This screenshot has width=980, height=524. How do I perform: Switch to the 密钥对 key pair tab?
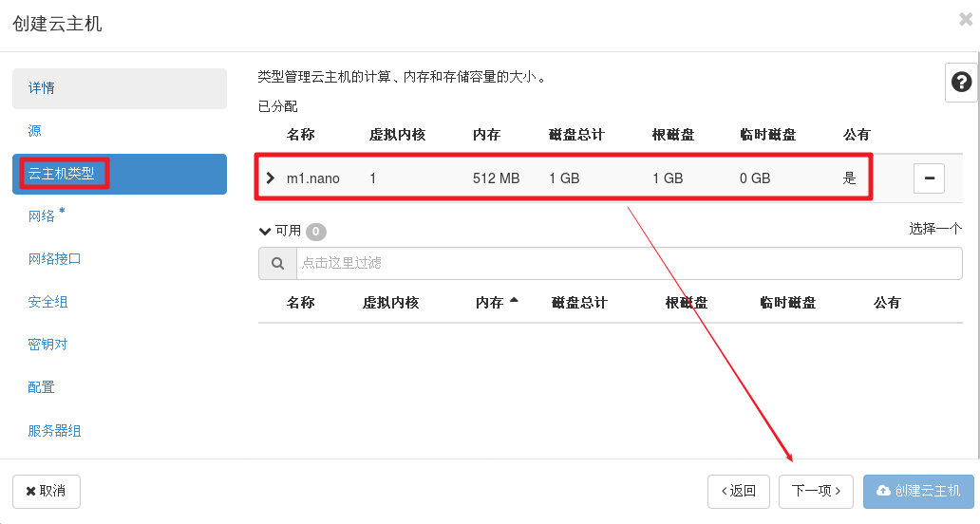(x=48, y=345)
